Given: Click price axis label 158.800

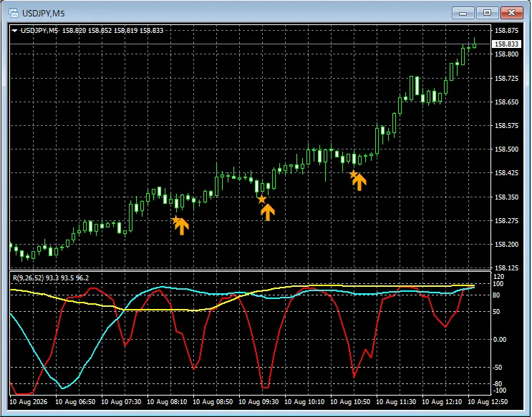Looking at the screenshot, I should [506, 54].
